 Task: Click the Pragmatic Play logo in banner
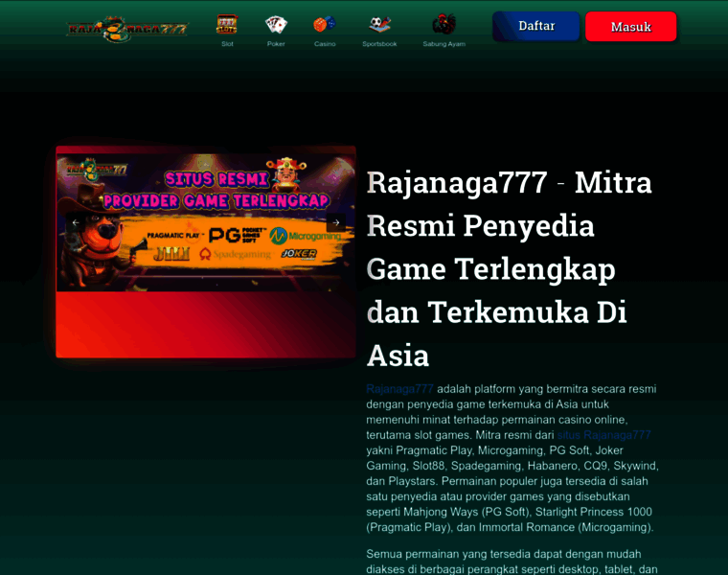click(174, 235)
